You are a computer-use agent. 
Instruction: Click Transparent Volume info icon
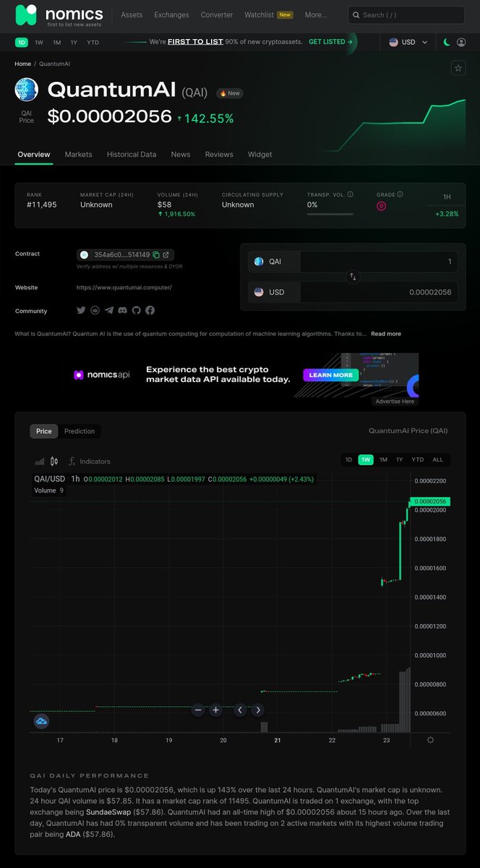350,194
